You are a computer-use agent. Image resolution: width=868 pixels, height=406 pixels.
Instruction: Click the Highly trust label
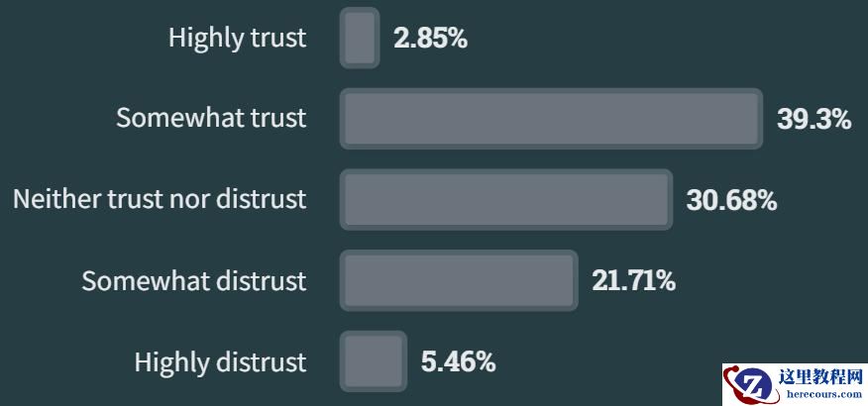(x=238, y=39)
